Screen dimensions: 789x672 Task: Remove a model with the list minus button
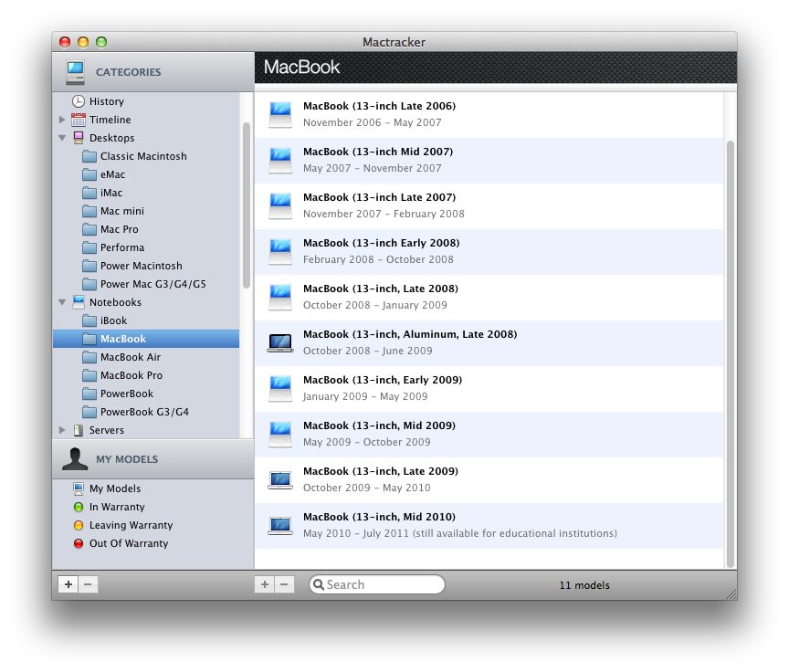(284, 584)
